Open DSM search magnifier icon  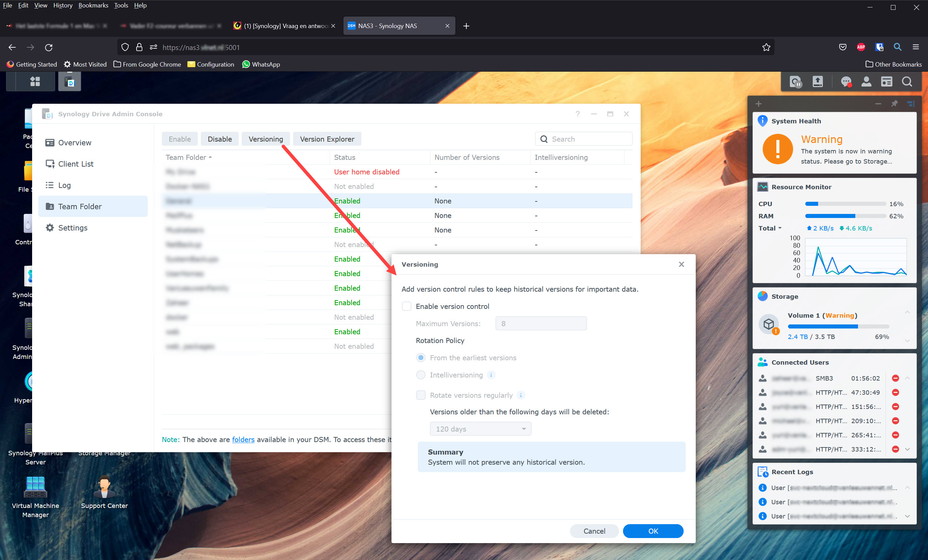907,82
